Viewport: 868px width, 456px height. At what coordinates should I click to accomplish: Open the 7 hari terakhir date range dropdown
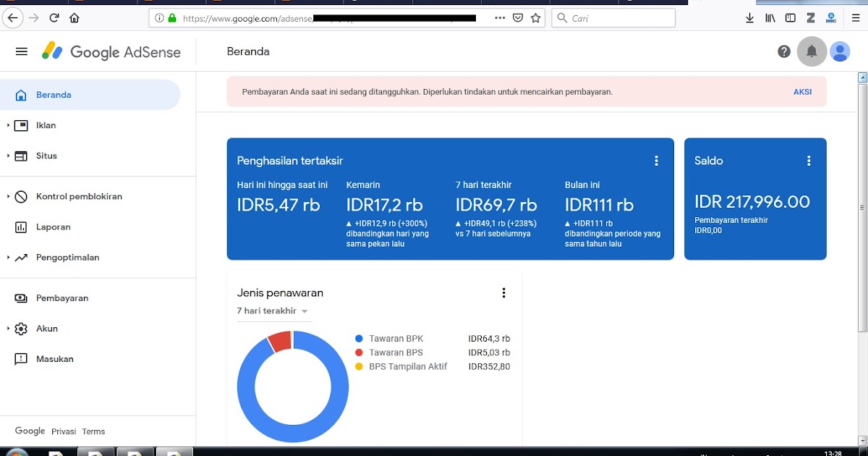273,311
